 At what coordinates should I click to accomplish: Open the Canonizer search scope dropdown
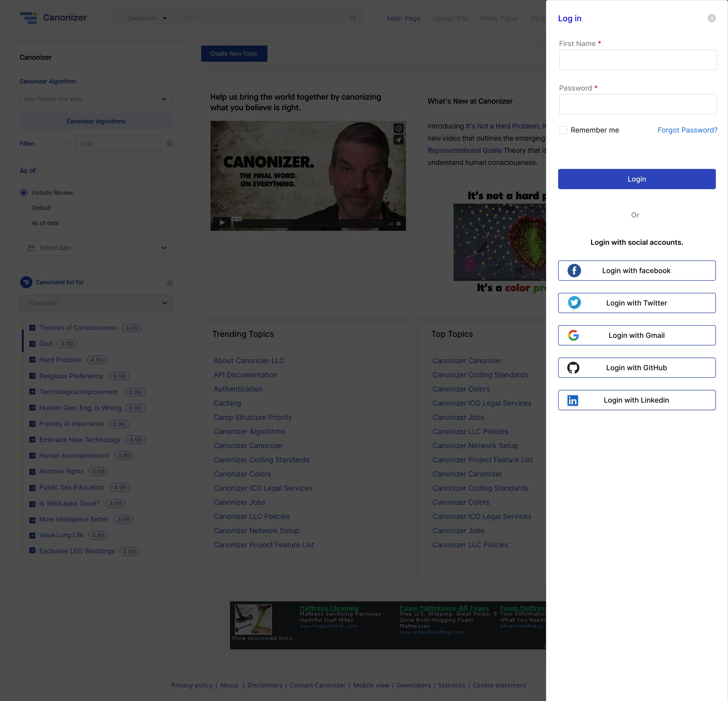click(x=147, y=18)
